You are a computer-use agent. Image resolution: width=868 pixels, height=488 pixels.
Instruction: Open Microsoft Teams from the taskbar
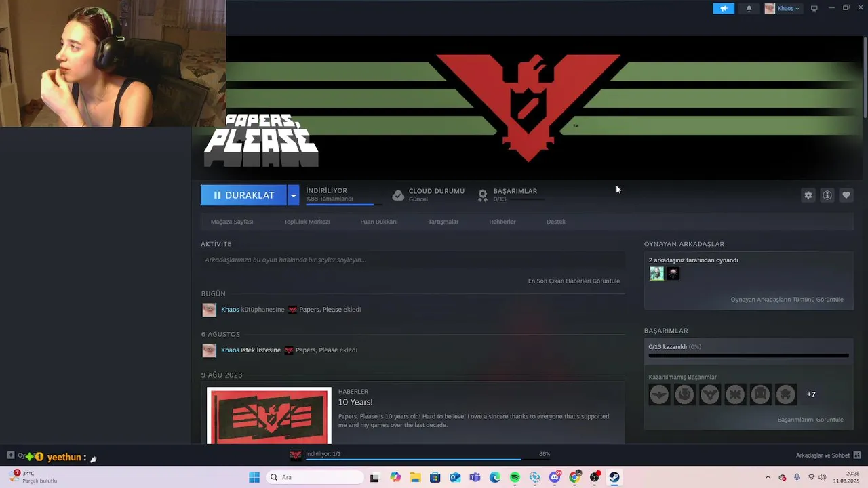point(475,477)
